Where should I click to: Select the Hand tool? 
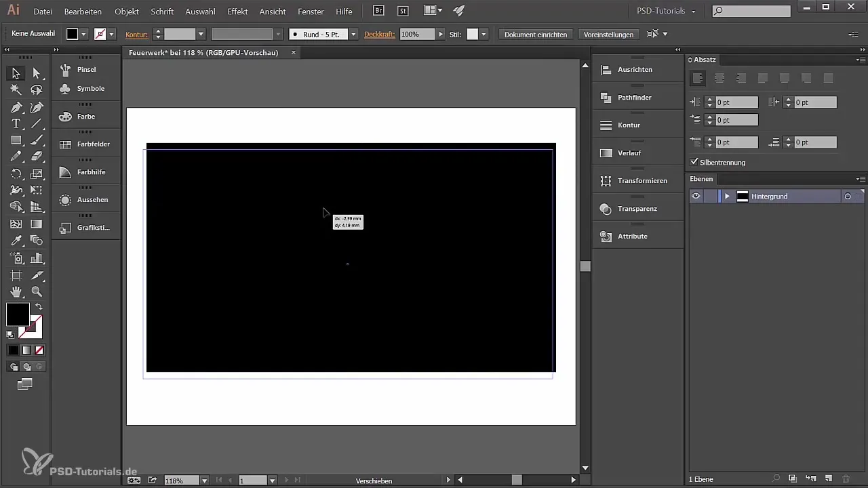pos(16,291)
